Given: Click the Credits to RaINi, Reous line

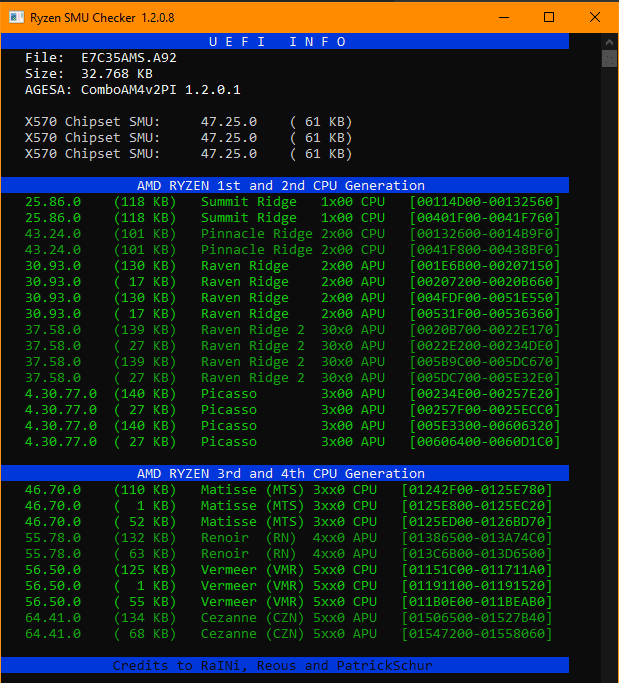Looking at the screenshot, I should tap(285, 665).
